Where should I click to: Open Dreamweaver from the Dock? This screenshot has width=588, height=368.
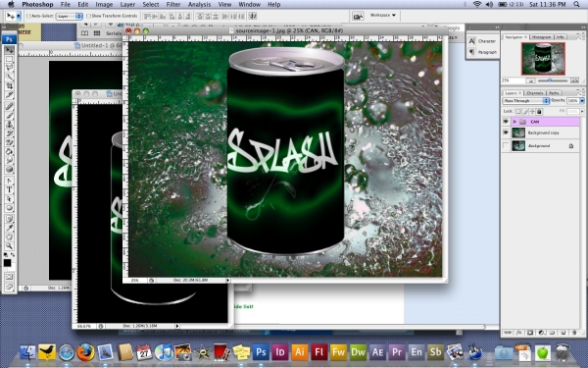[x=358, y=352]
